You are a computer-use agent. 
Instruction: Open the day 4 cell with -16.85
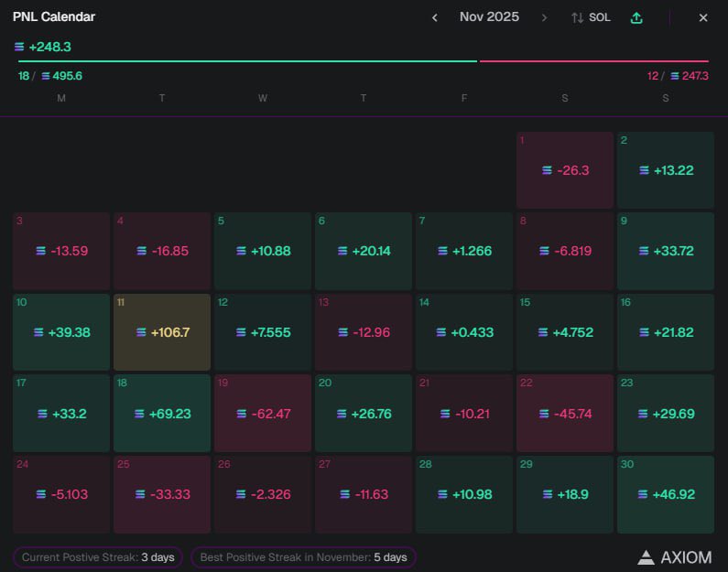coord(162,251)
